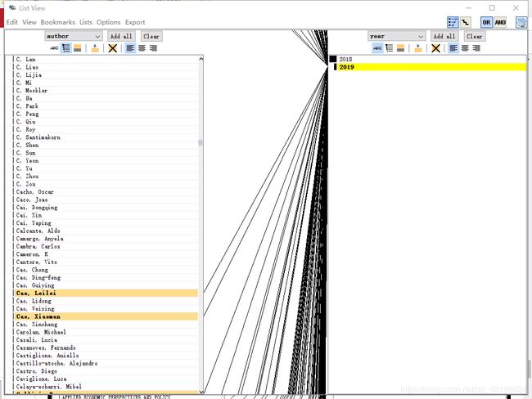Select author Camargo, Anyela
532x399 pixels.
pyautogui.click(x=106, y=239)
